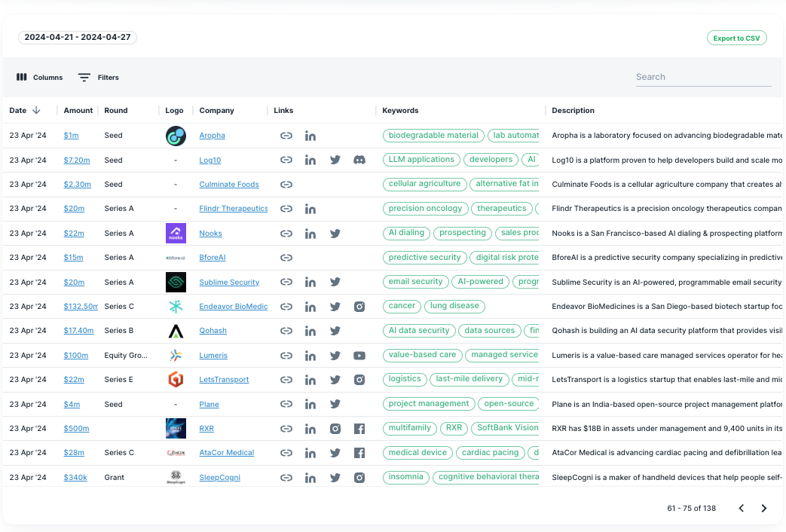Sort by Round column header
Screen dimensions: 786x532
[116, 110]
